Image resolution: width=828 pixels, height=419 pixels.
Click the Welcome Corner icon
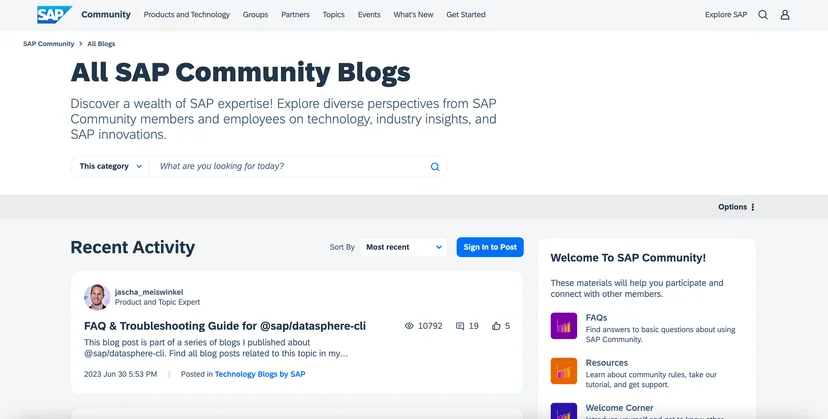coord(564,411)
